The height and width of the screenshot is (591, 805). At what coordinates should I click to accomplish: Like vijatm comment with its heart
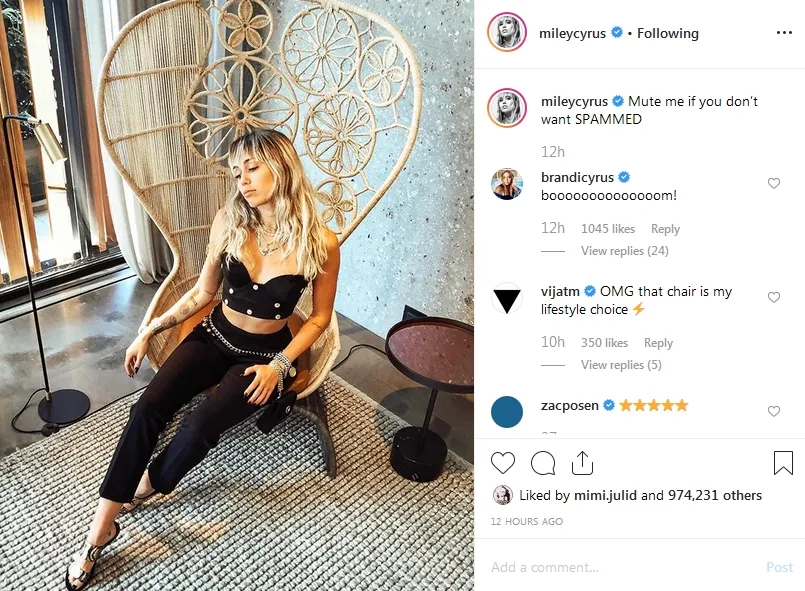774,297
